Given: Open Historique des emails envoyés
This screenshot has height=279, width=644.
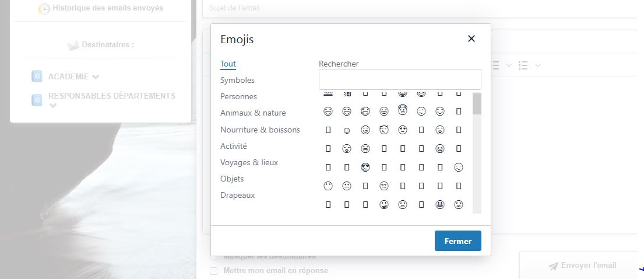Looking at the screenshot, I should [107, 9].
